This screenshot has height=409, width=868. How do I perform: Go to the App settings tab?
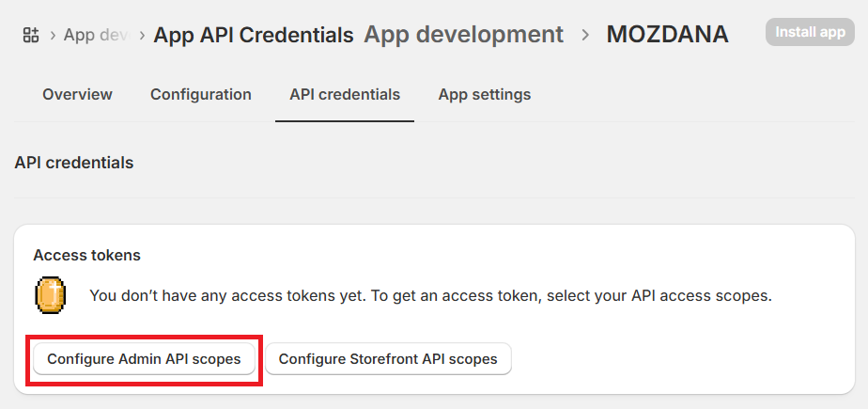click(x=485, y=94)
